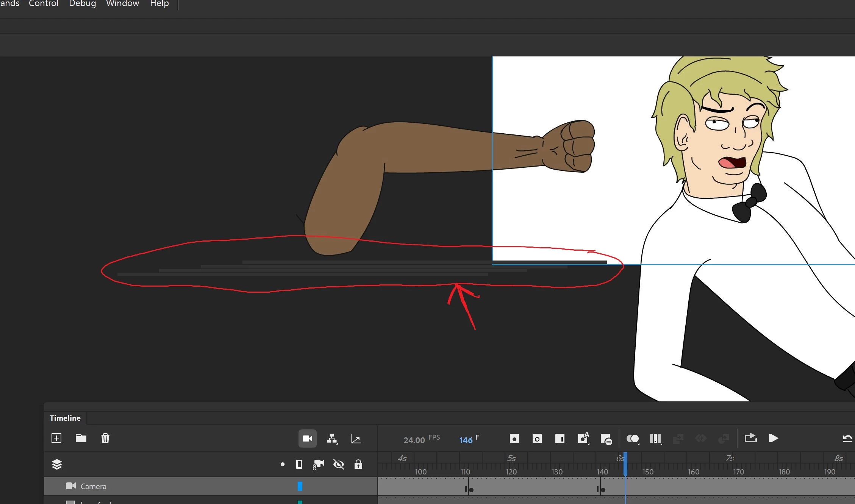The height and width of the screenshot is (504, 855).
Task: Toggle the Add Camera button
Action: coord(307,438)
